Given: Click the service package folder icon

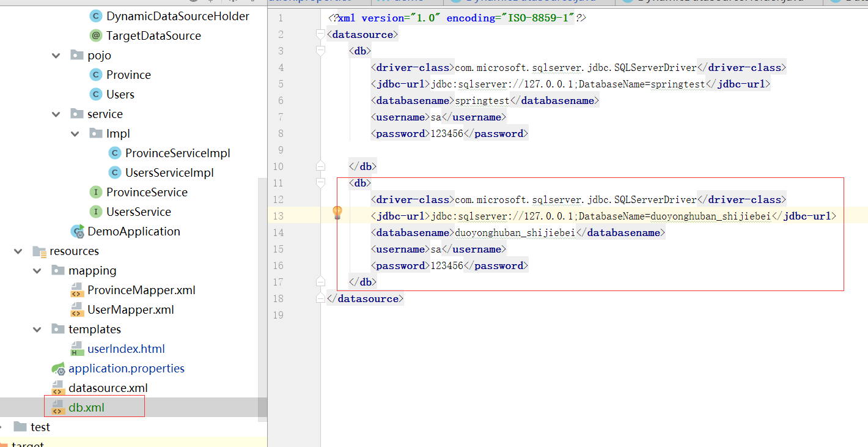Looking at the screenshot, I should point(76,114).
